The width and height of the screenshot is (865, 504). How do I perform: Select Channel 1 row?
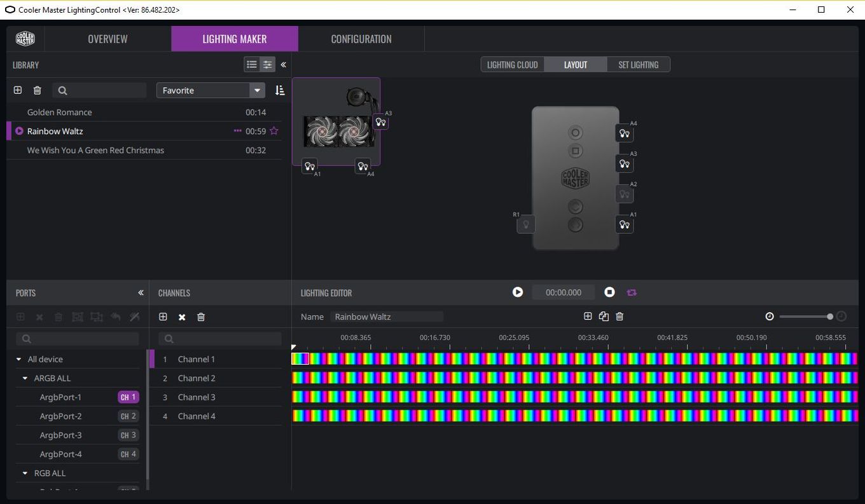(x=216, y=359)
